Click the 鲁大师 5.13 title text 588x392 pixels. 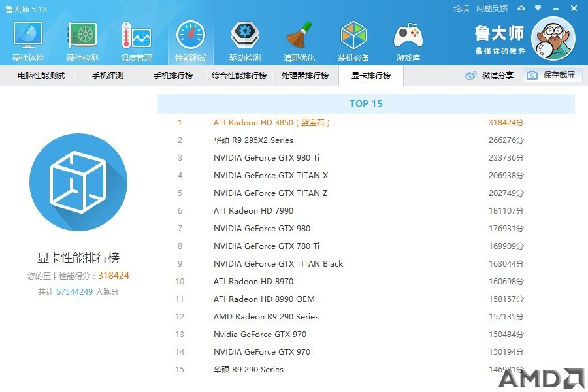[26, 9]
